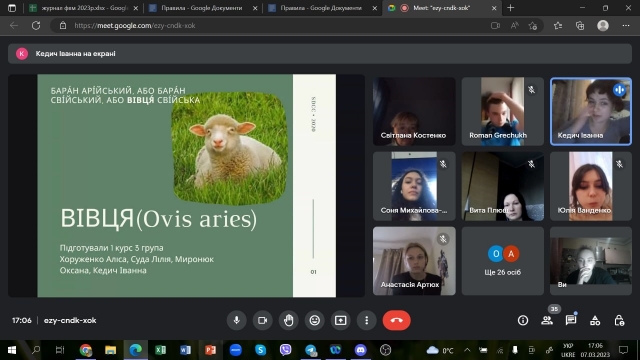Open host controls lock icon
Image resolution: width=640 pixels, height=360 pixels.
tap(619, 320)
